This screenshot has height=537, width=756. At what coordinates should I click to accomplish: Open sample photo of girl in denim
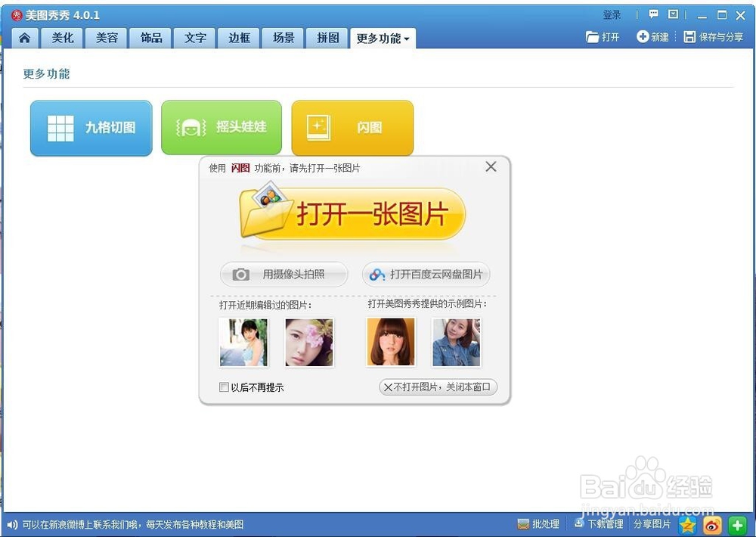[456, 342]
